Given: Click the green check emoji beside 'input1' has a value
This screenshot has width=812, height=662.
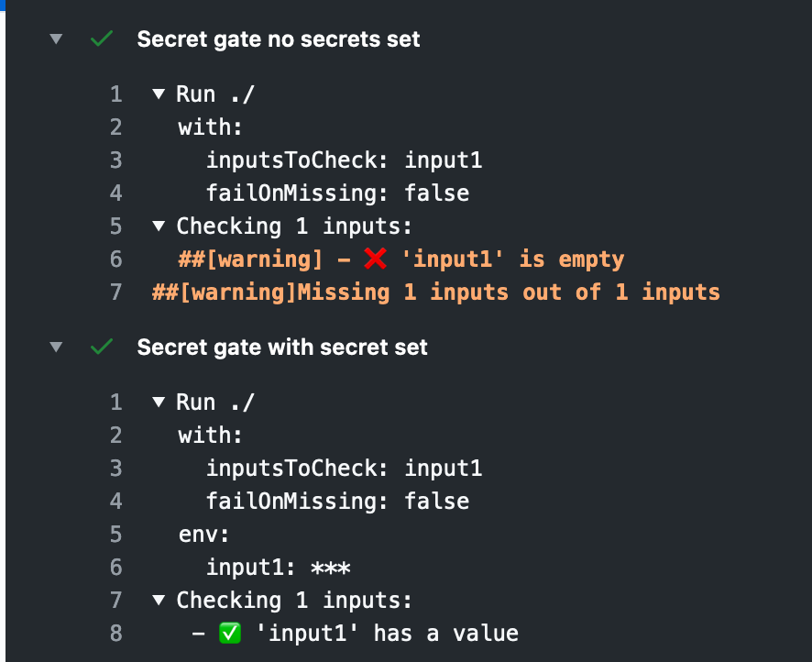Looking at the screenshot, I should click(x=231, y=633).
